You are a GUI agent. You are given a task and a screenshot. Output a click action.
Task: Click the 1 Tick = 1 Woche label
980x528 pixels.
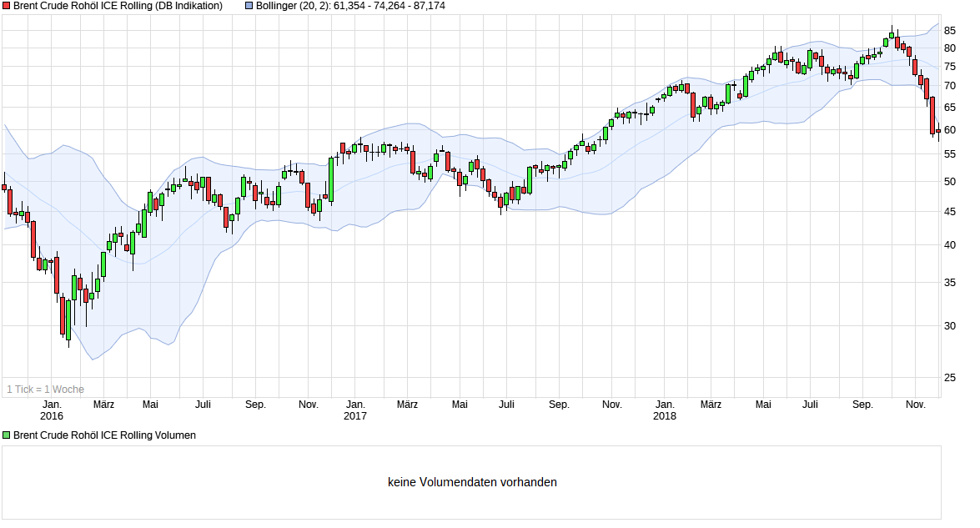45,389
